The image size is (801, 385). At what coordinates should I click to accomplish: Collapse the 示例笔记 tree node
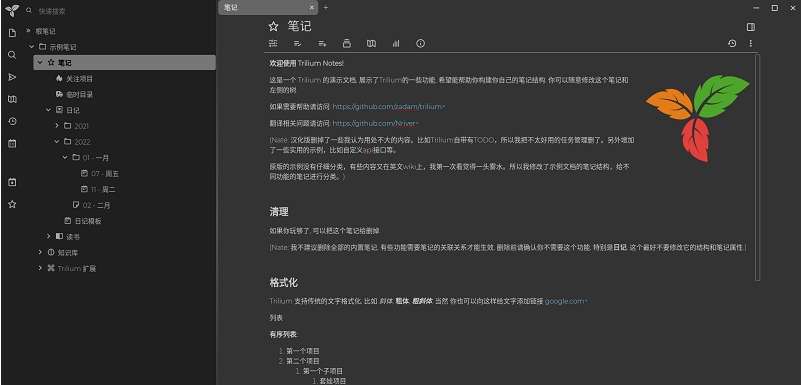32,46
